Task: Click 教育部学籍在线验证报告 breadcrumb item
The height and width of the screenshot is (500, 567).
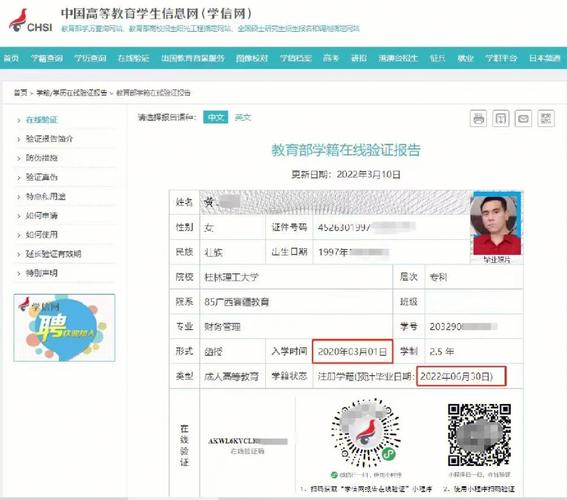Action: [x=153, y=93]
